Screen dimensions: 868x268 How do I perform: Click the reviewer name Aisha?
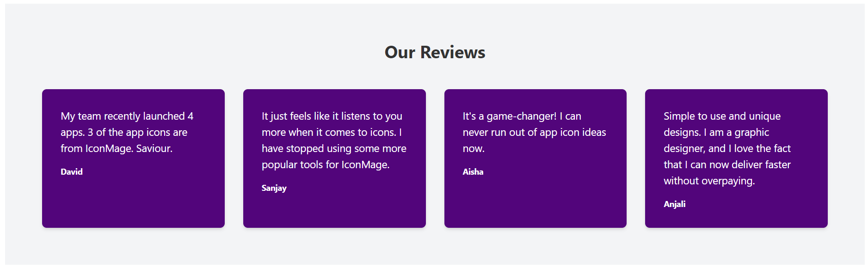point(473,172)
